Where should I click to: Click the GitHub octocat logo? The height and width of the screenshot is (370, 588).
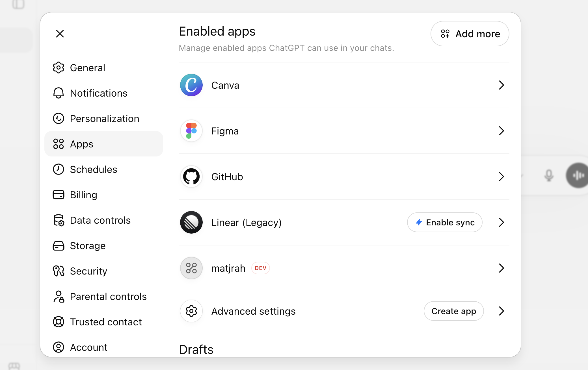191,177
